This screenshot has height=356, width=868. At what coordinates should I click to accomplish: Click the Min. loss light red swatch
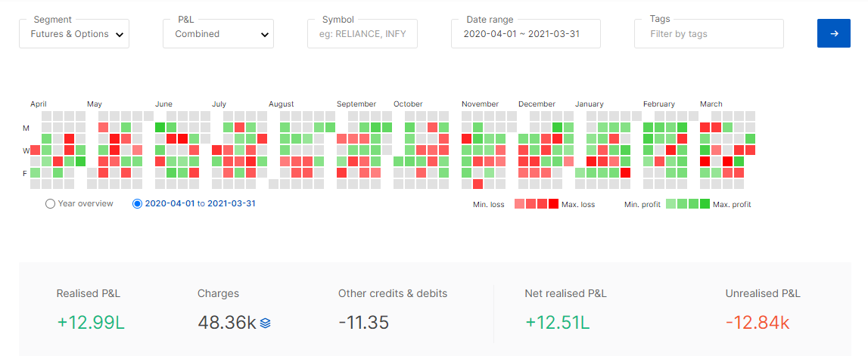tap(519, 203)
